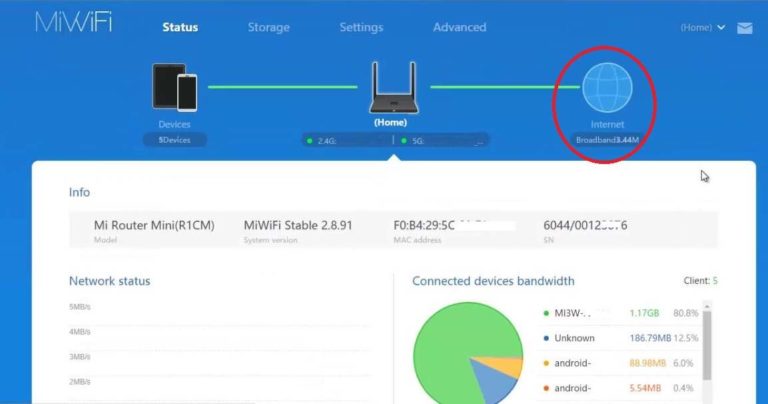Screen dimensions: 768x404
Task: Click the 5G WiFi band indicator
Action: [x=440, y=141]
